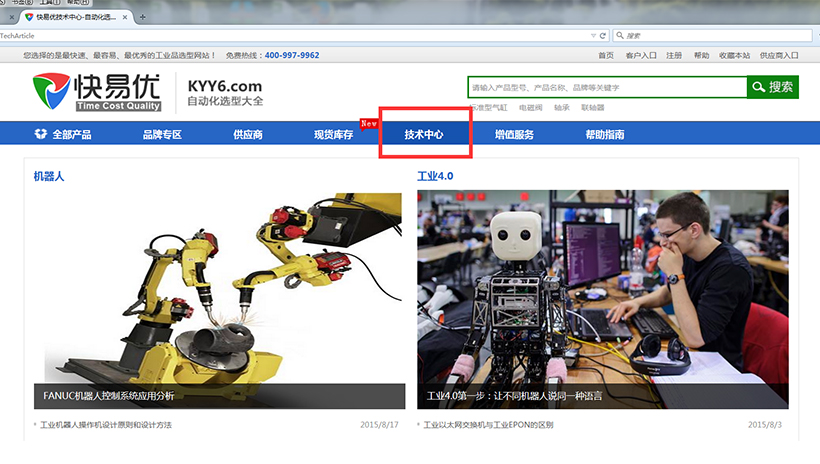Open the 供应商 suppliers nav item
Screen dimensions: 820x464
click(x=248, y=134)
